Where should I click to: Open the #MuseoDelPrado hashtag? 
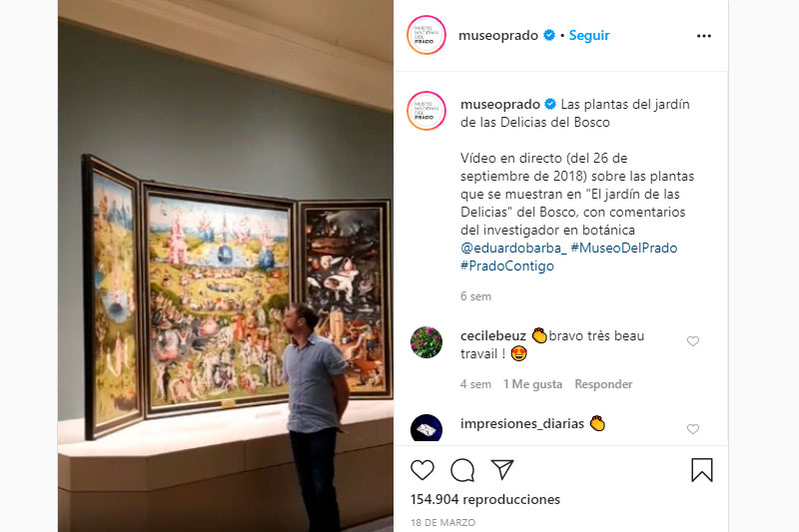coord(623,248)
